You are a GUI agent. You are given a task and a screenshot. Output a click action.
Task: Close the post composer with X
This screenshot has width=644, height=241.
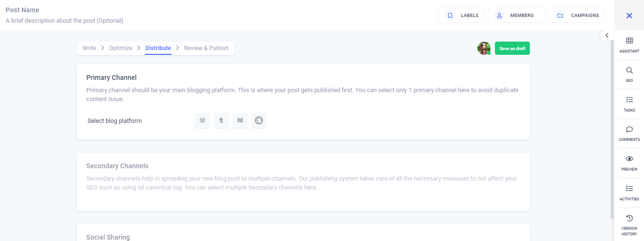[x=629, y=16]
